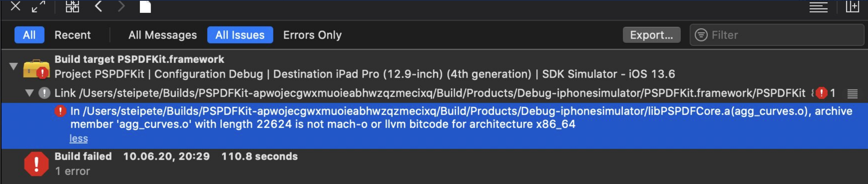This screenshot has width=868, height=184.
Task: Select the All scope filter
Action: click(x=29, y=35)
